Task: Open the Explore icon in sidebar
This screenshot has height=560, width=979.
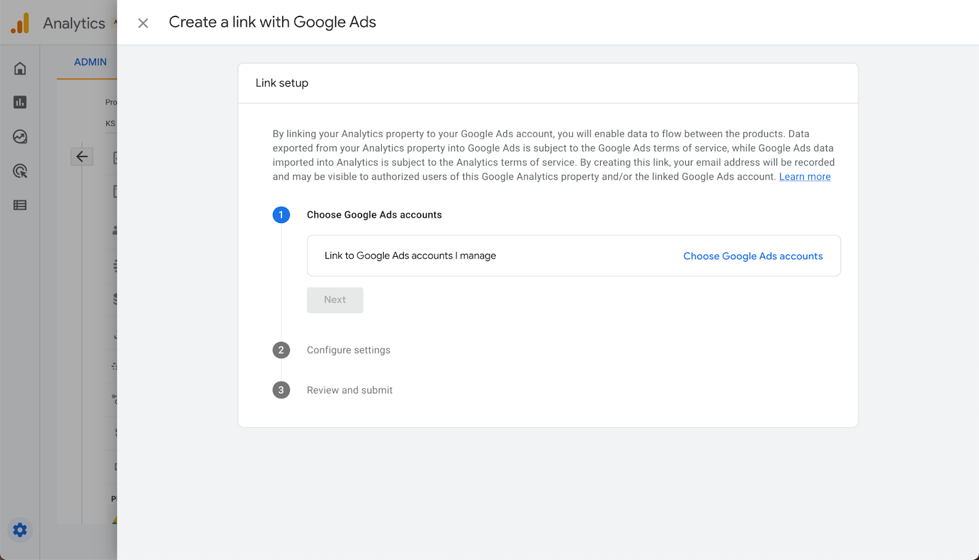Action: point(20,137)
